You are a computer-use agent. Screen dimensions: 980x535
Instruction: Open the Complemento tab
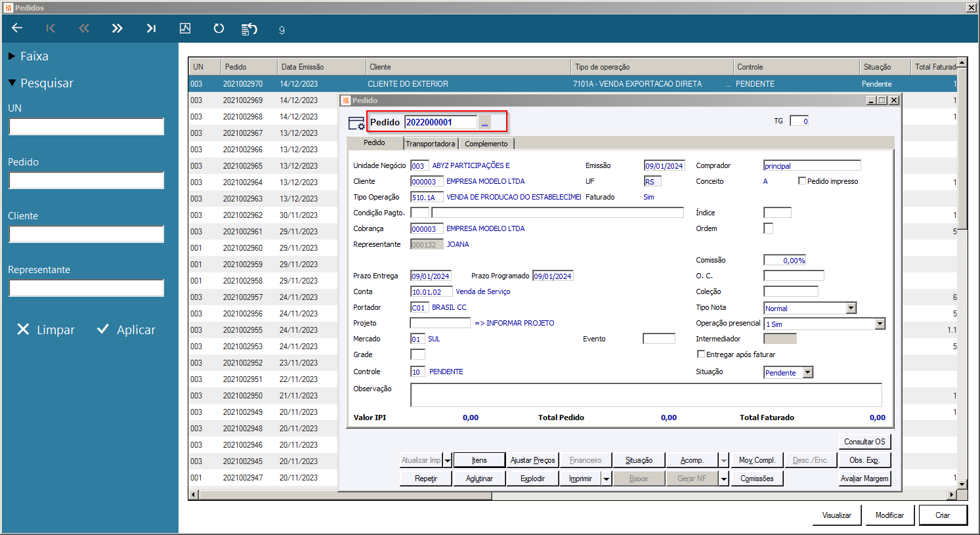[x=486, y=144]
